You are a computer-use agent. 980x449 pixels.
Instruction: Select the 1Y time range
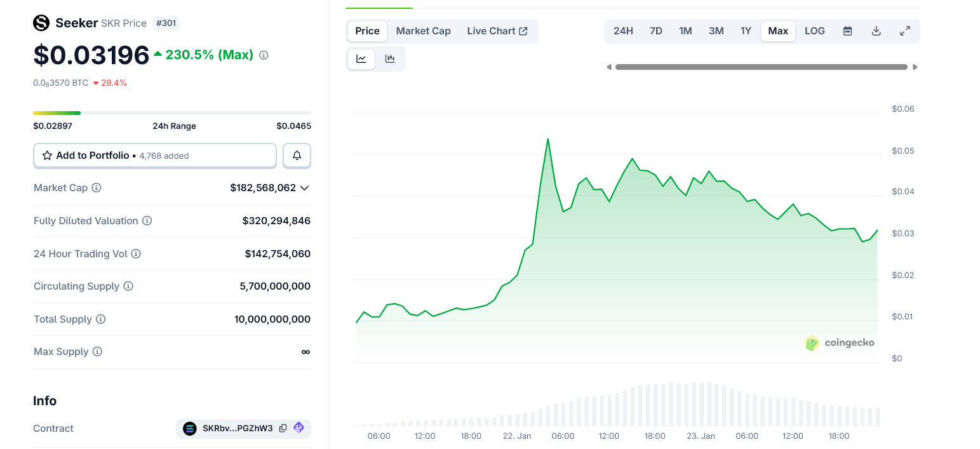pyautogui.click(x=746, y=30)
